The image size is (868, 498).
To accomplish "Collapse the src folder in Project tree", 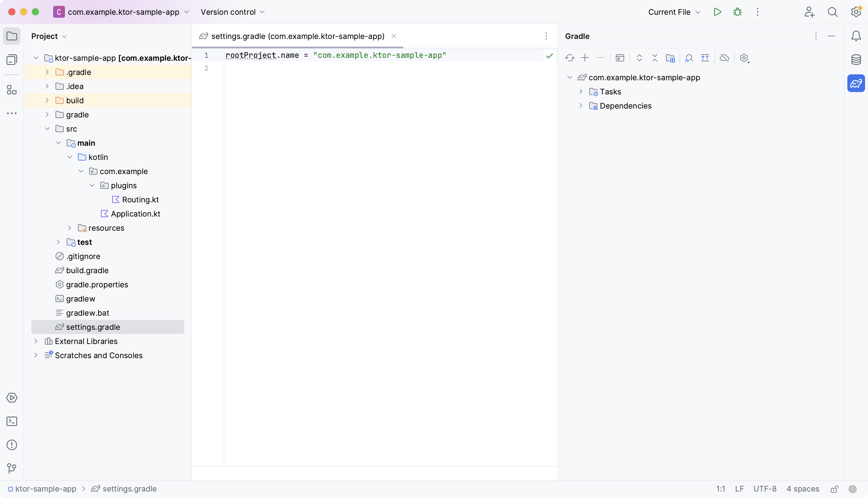I will point(47,129).
